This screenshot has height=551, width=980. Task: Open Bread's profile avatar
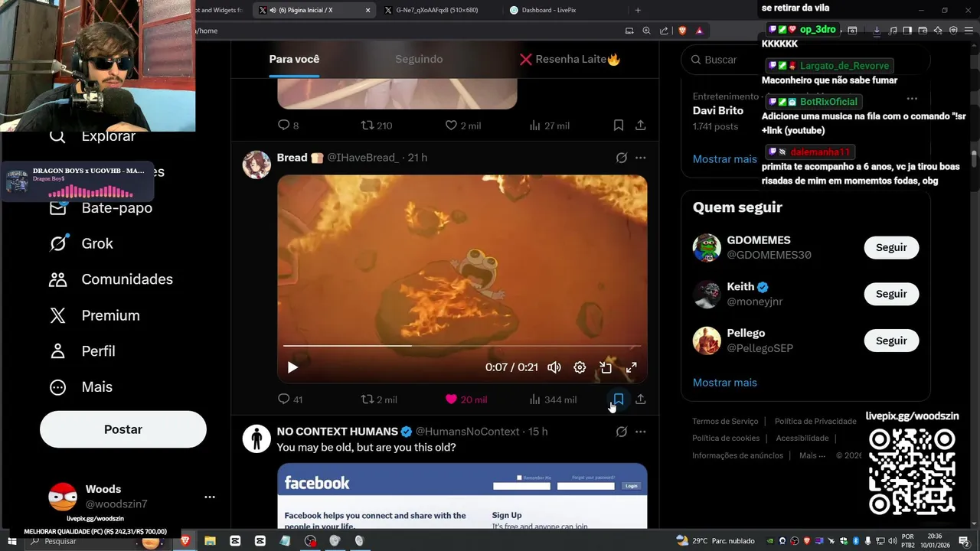(x=256, y=165)
